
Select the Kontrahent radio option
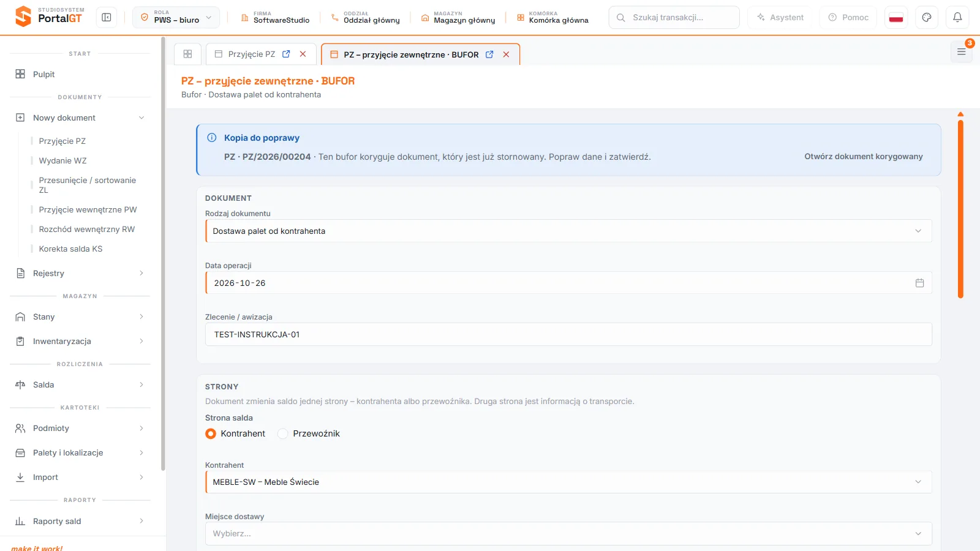pyautogui.click(x=211, y=433)
